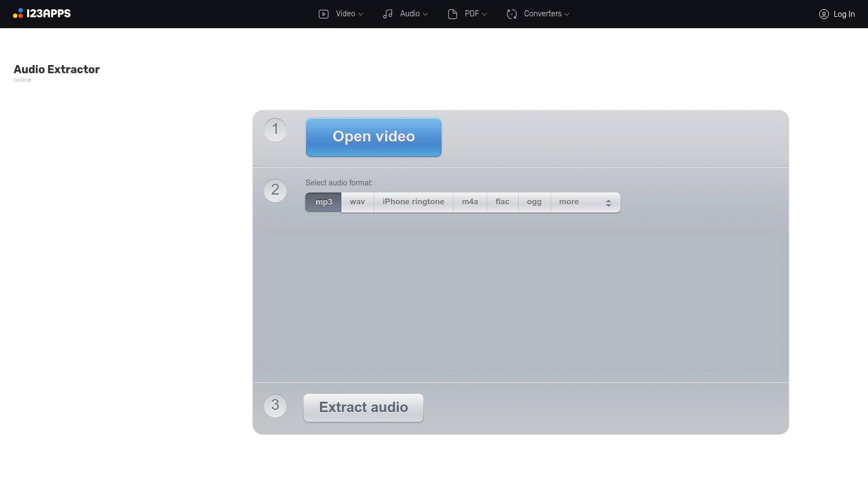Click the Audio music note icon
This screenshot has width=868, height=488.
point(387,14)
